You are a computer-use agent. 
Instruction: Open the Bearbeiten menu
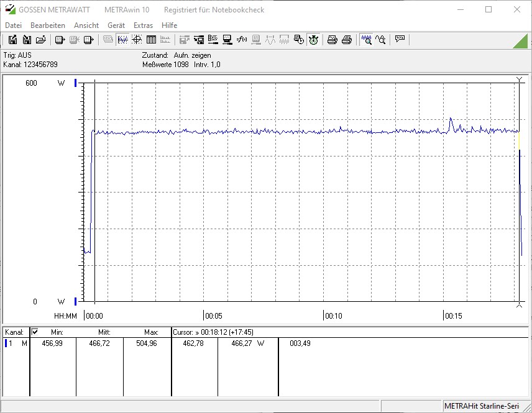click(48, 25)
